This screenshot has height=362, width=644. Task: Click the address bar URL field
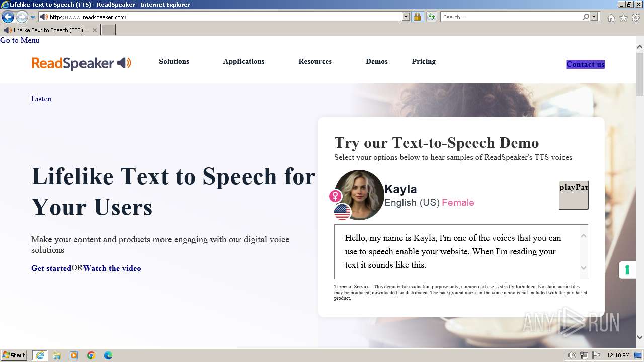225,17
